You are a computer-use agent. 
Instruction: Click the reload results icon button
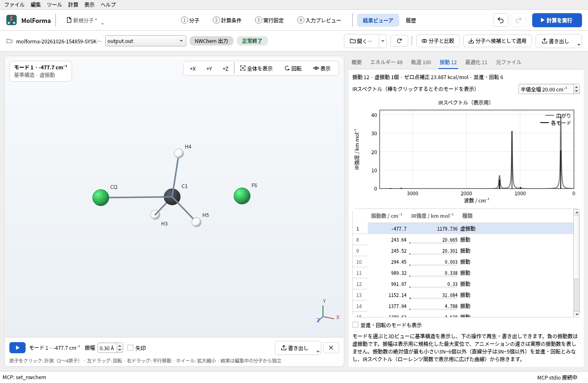point(399,41)
